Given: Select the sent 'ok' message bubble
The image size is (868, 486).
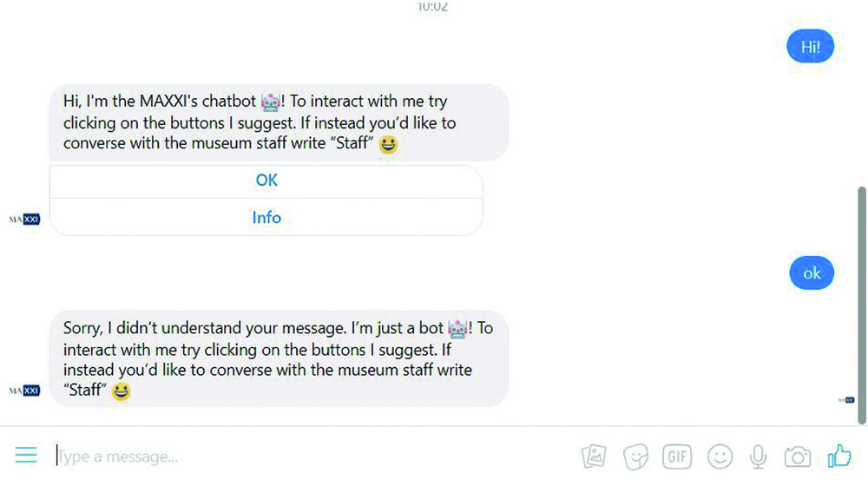Looking at the screenshot, I should coord(812,273).
